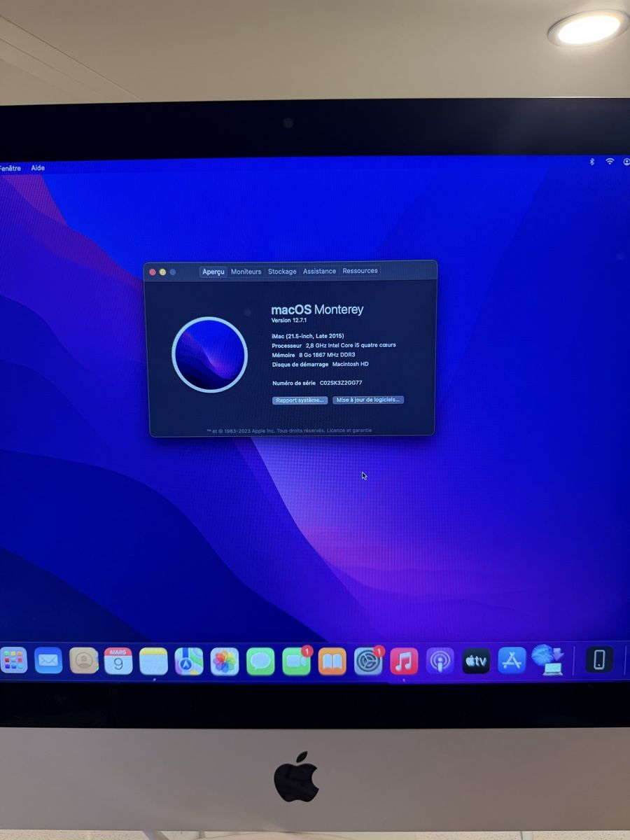Click iMac (21.5-inch, Late 2015) text
Viewport: 630px width, 840px height.
tap(308, 336)
